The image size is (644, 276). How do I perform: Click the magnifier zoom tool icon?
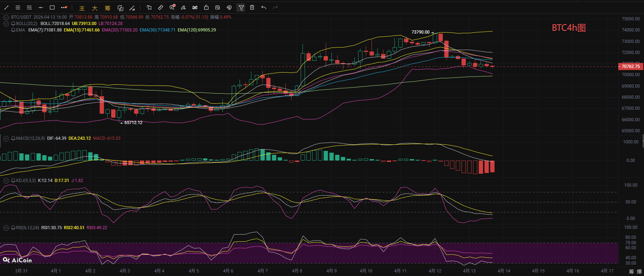point(172,8)
